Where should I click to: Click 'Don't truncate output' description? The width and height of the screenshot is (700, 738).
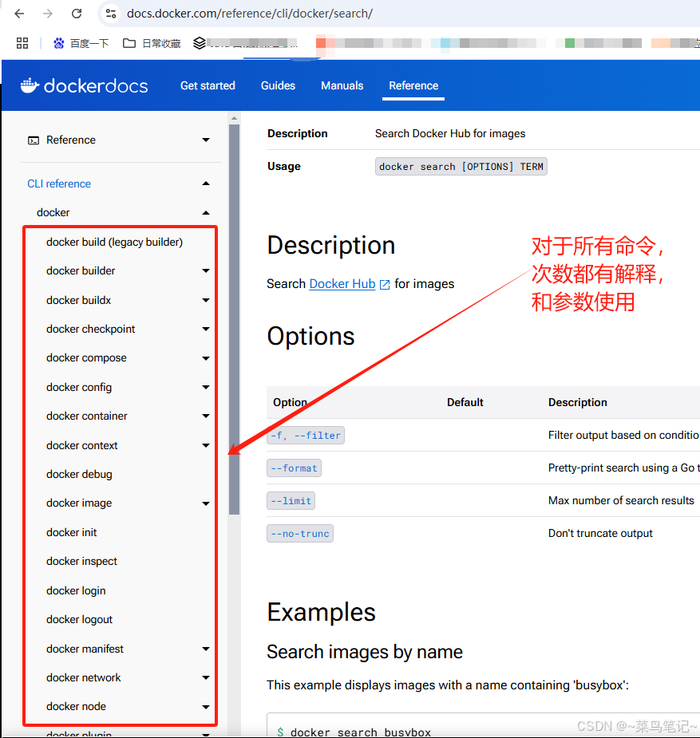600,533
